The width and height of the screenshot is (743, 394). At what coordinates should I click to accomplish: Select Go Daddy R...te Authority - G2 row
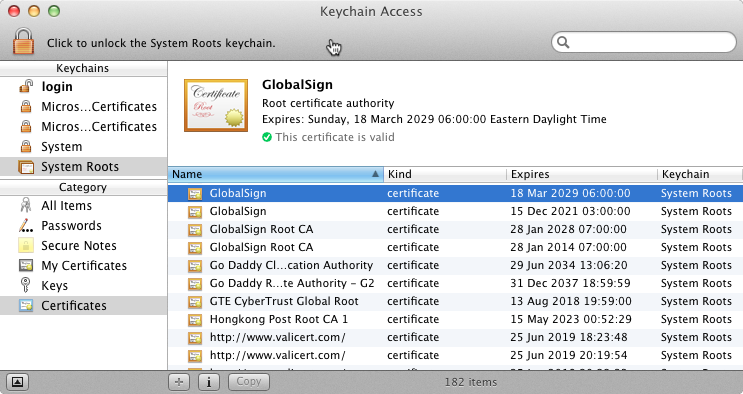tap(455, 284)
